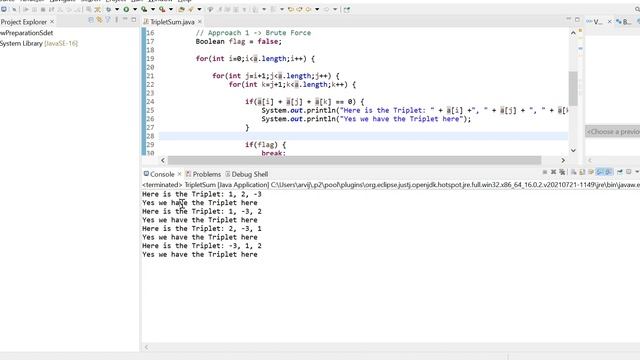This screenshot has height=360, width=640.
Task: Click the Suspend pause icon in main toolbar
Action: pos(34,9)
